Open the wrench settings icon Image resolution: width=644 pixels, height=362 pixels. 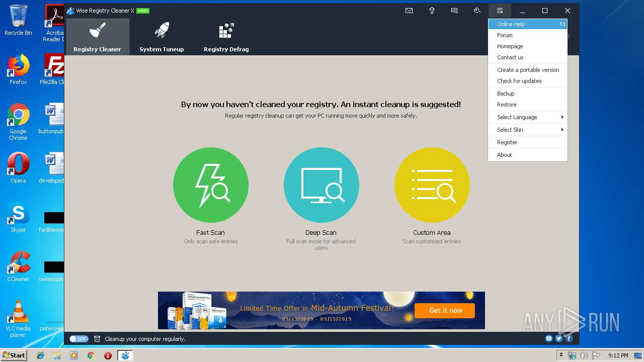click(477, 11)
